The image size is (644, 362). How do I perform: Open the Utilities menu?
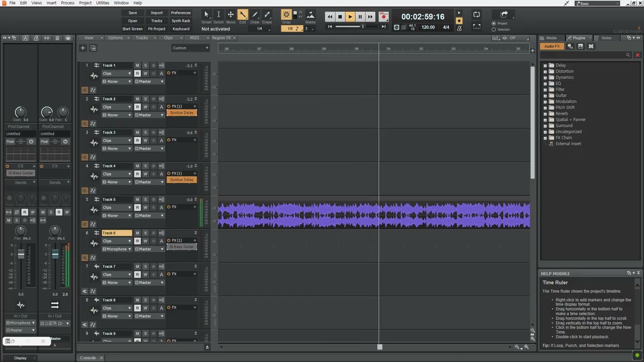pos(103,3)
